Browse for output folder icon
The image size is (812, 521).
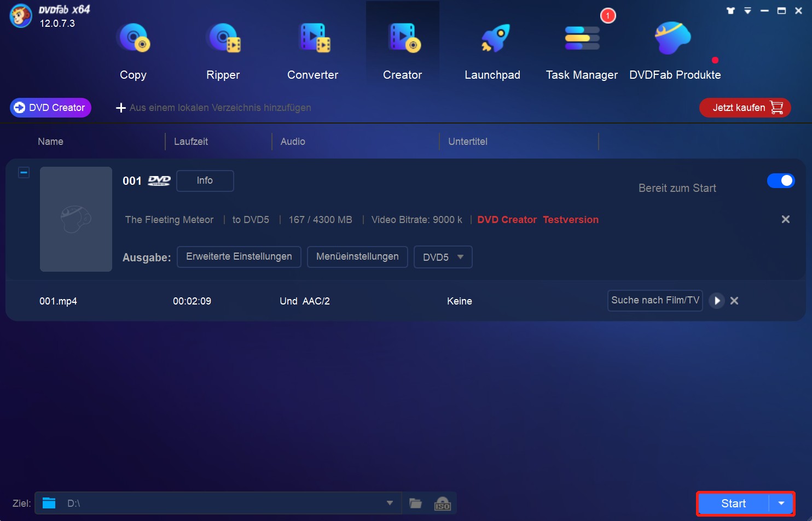(x=416, y=504)
